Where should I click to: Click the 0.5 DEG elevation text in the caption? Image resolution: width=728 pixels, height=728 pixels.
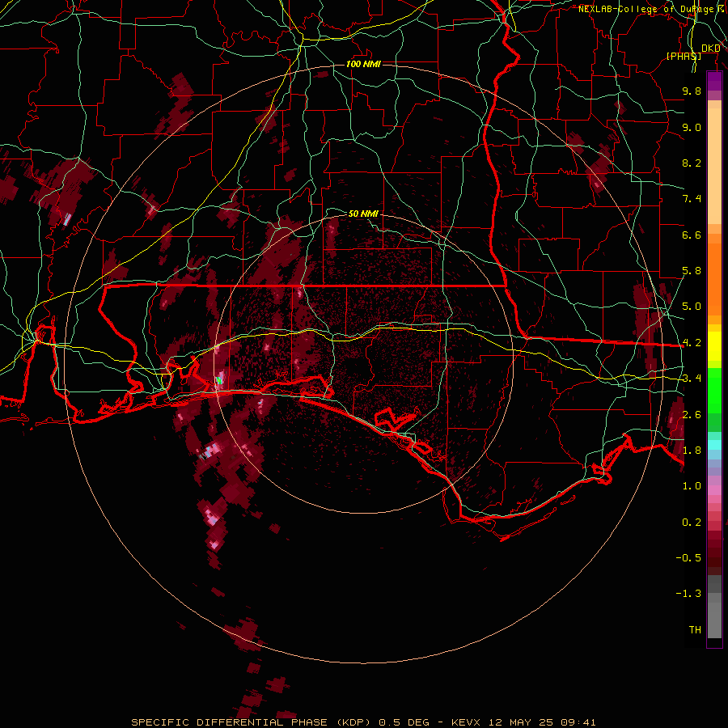point(404,722)
